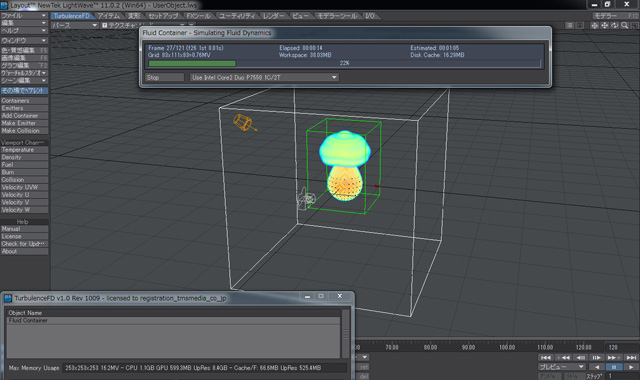Image resolution: width=640 pixels, height=380 pixels.
Task: Switch to the 変形 (Modify) tab
Action: click(x=134, y=16)
